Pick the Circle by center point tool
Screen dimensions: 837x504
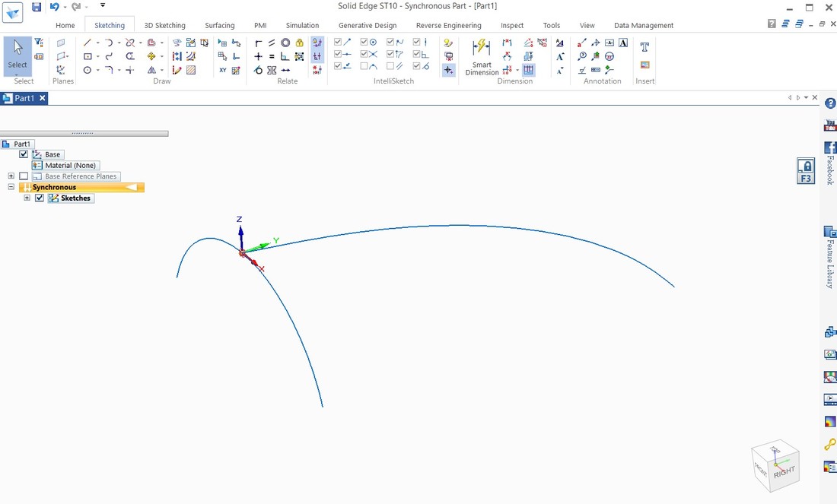88,70
